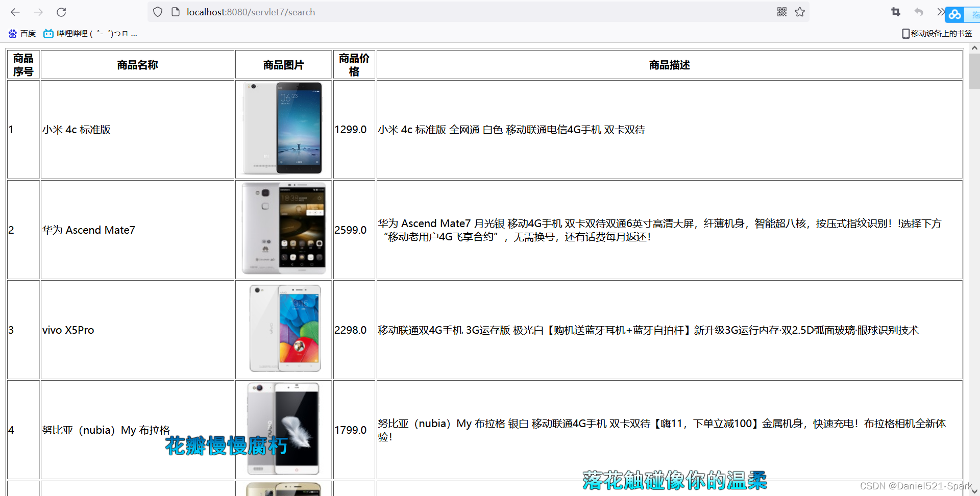
Task: Click the 商品价格 column header
Action: point(354,65)
